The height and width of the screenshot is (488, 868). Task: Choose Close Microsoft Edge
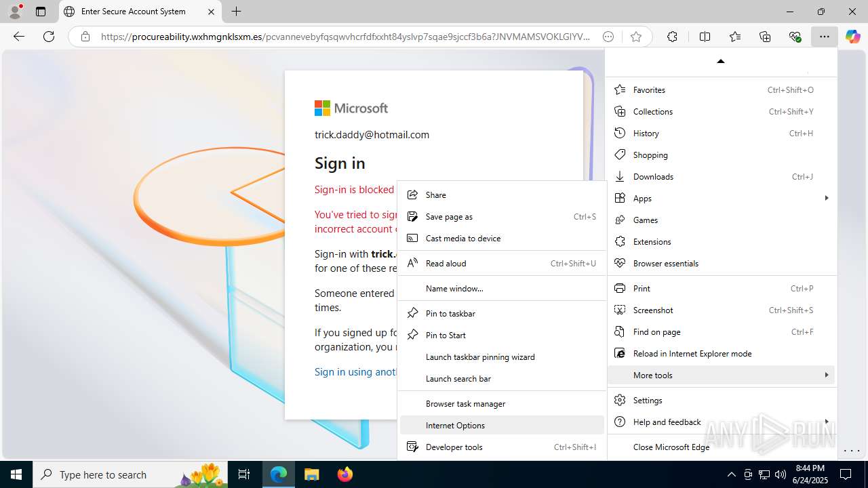point(722,447)
